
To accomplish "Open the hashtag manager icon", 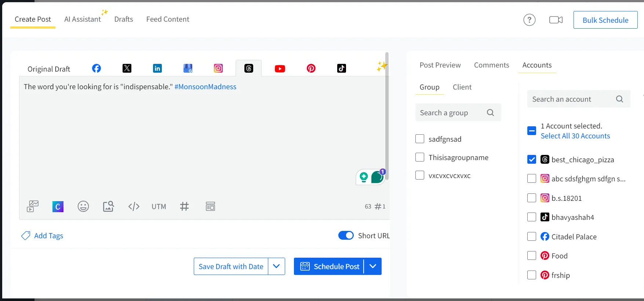I will (x=185, y=206).
